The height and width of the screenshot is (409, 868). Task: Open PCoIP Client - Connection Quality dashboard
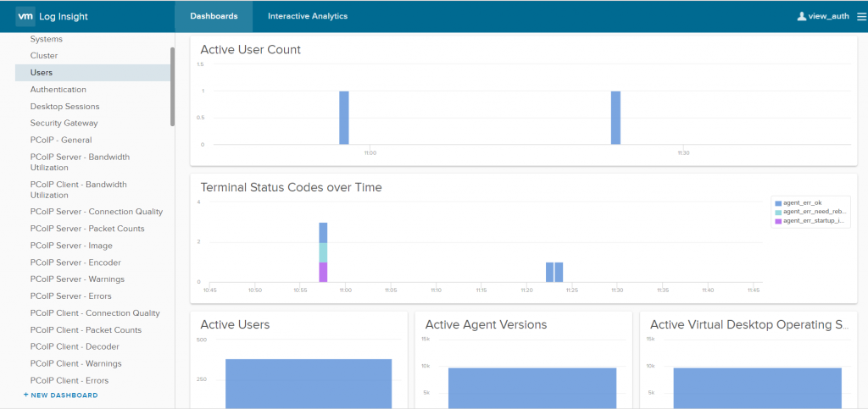(95, 312)
